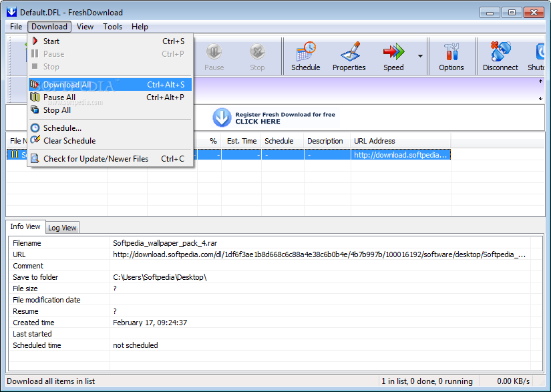Click the Last started row label
The height and width of the screenshot is (392, 551).
32,334
